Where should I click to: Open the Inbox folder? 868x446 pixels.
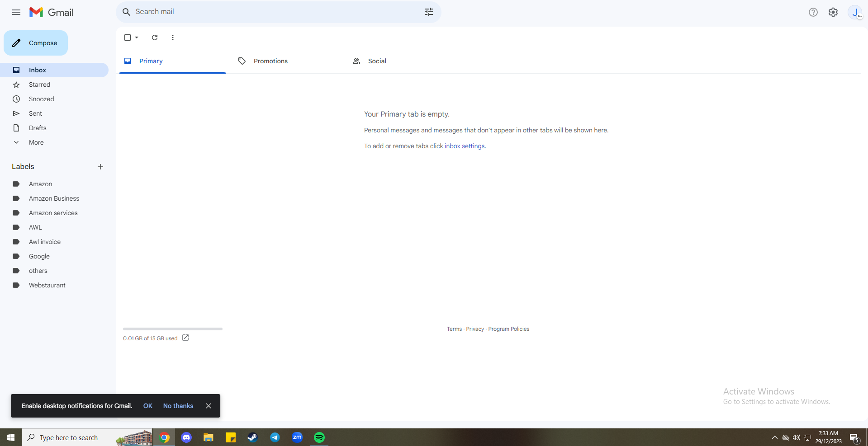coord(54,70)
